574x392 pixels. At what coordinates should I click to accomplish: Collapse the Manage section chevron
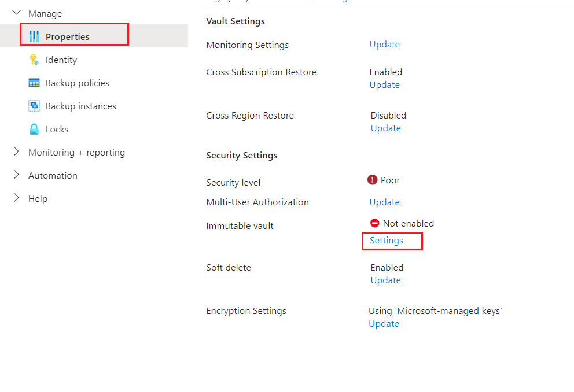click(x=16, y=13)
